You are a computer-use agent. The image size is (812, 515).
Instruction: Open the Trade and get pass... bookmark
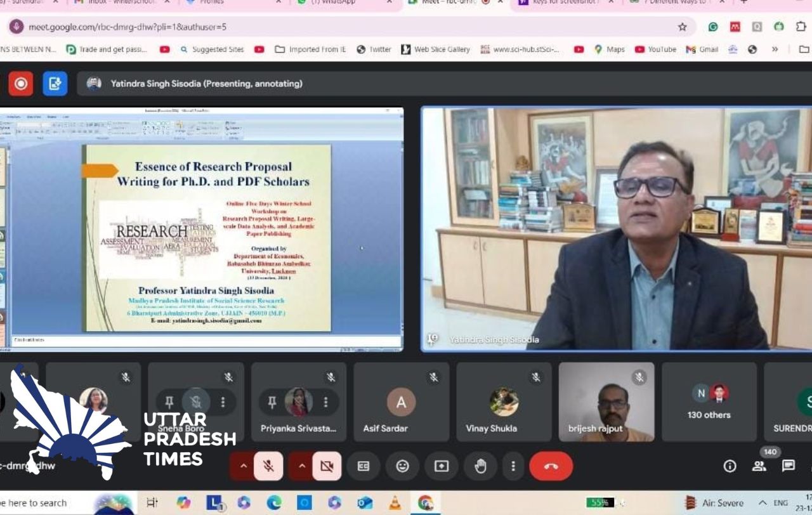click(106, 49)
